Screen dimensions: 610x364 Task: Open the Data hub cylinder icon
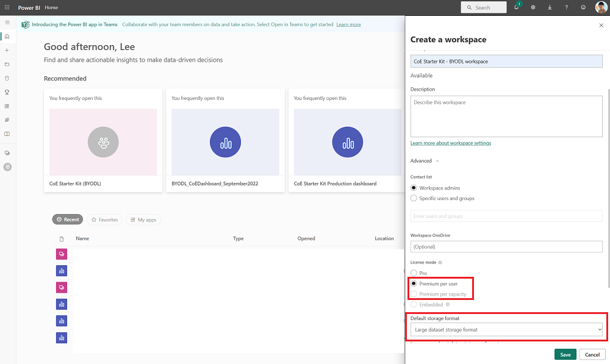pyautogui.click(x=7, y=78)
